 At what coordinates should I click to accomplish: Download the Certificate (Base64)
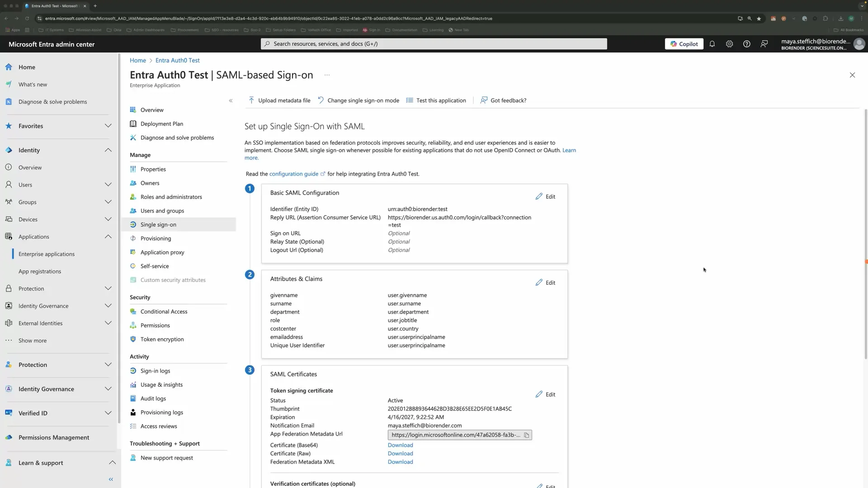(x=400, y=445)
